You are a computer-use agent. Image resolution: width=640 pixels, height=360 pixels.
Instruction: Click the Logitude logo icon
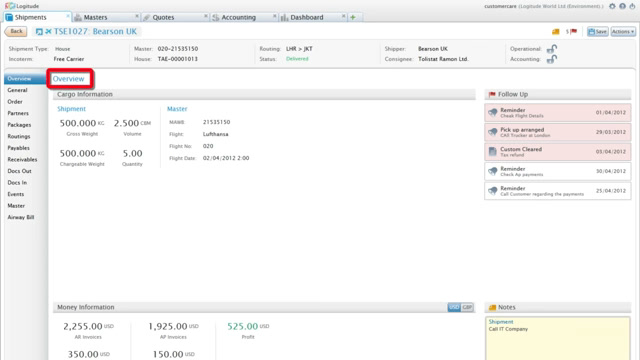pos(10,6)
